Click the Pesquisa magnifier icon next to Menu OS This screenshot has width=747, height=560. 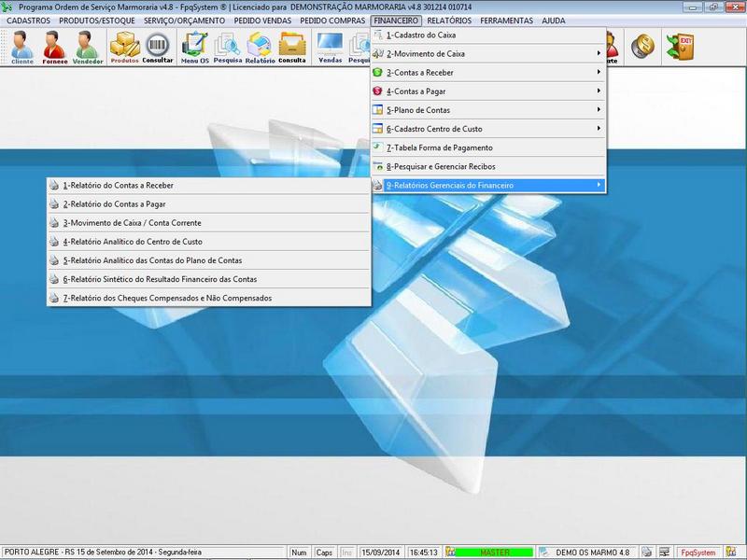click(x=227, y=48)
